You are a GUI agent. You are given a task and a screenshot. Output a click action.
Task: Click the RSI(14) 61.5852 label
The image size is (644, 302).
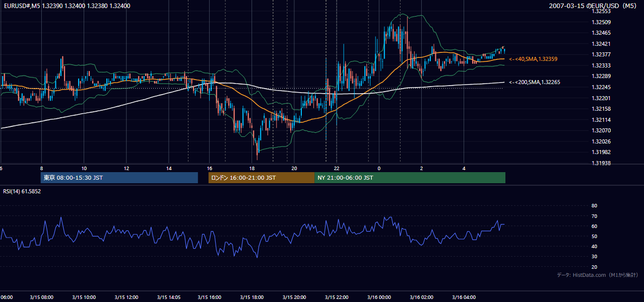click(22, 191)
